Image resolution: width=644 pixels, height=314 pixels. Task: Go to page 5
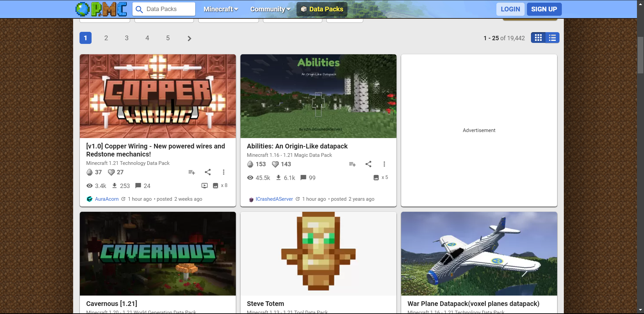pos(168,38)
